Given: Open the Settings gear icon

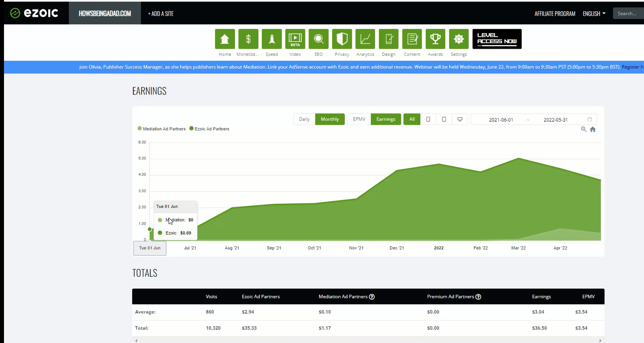Looking at the screenshot, I should pyautogui.click(x=459, y=39).
